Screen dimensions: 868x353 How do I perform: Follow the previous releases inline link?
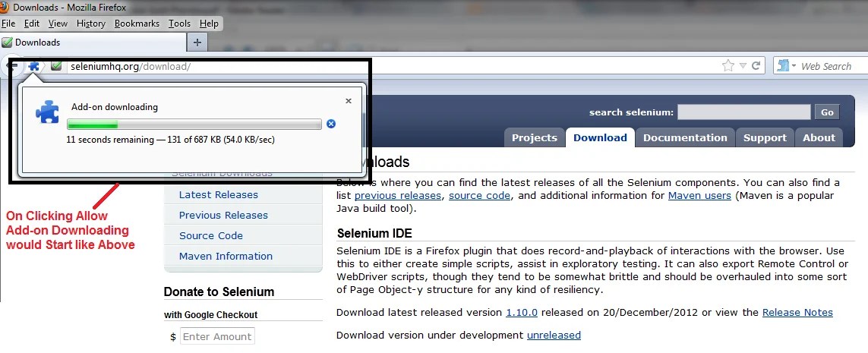[398, 195]
